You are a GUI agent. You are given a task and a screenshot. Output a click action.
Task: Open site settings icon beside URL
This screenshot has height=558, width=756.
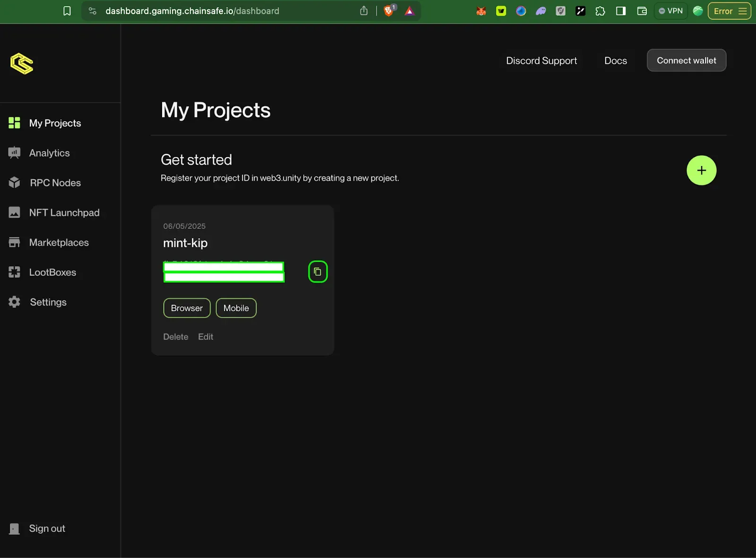pos(93,11)
